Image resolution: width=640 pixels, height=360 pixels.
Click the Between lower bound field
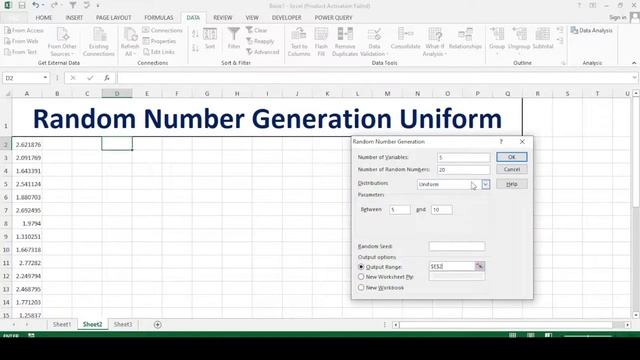click(x=400, y=210)
